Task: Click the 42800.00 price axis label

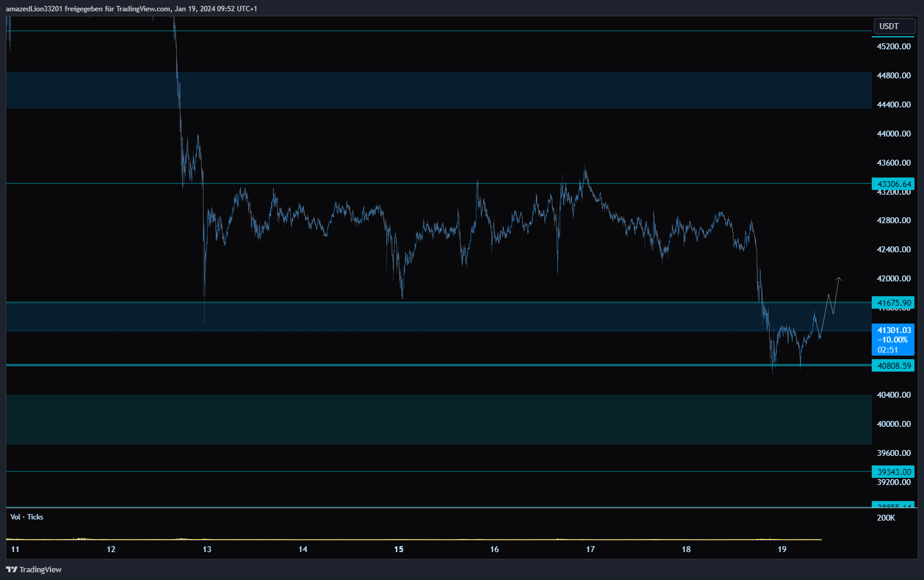Action: [x=894, y=220]
